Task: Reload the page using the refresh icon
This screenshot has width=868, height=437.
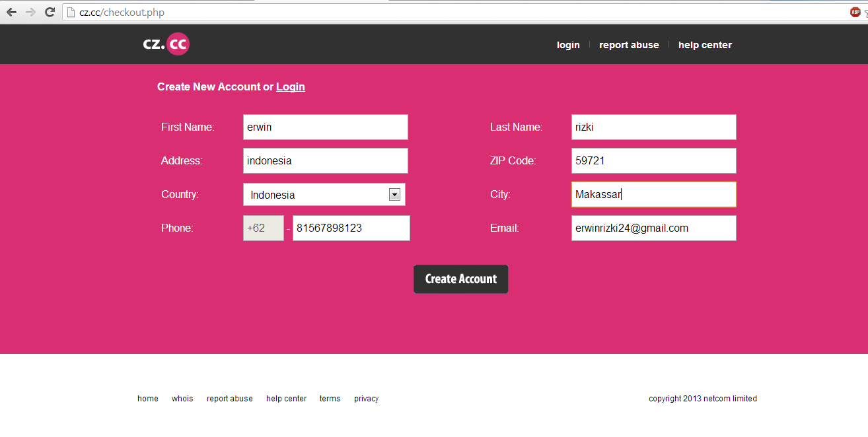Action: point(50,11)
